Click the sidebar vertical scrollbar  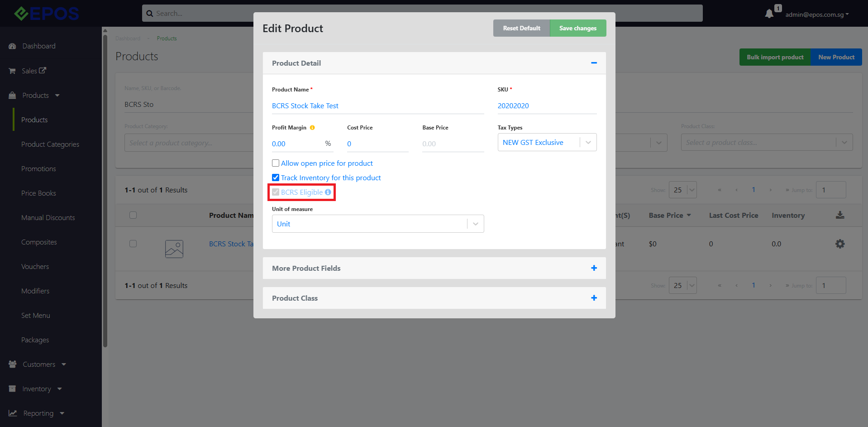tap(105, 190)
